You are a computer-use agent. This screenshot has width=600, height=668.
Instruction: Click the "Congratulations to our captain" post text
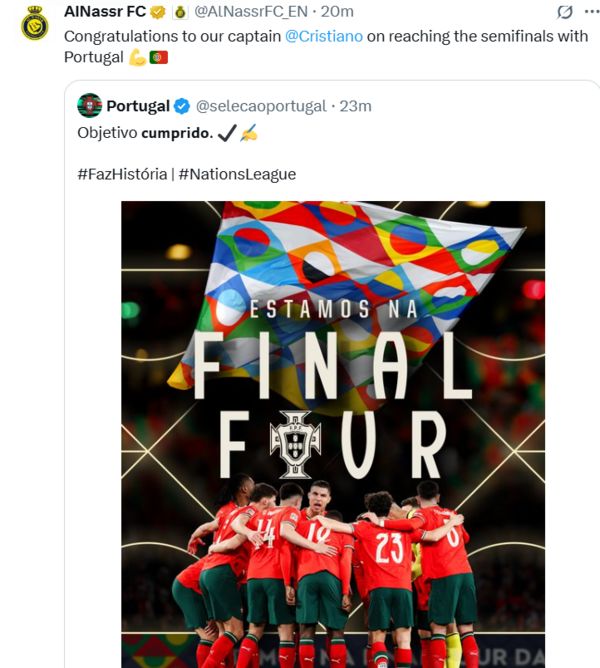coord(172,36)
